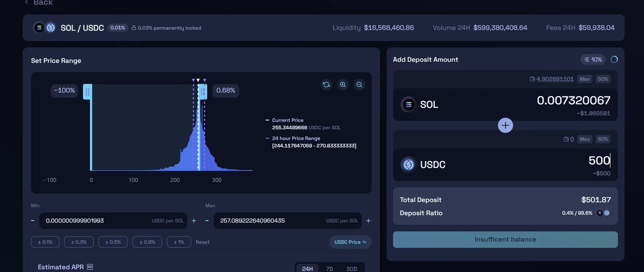Zoom in on the liquidity chart
The width and height of the screenshot is (644, 272).
[343, 84]
